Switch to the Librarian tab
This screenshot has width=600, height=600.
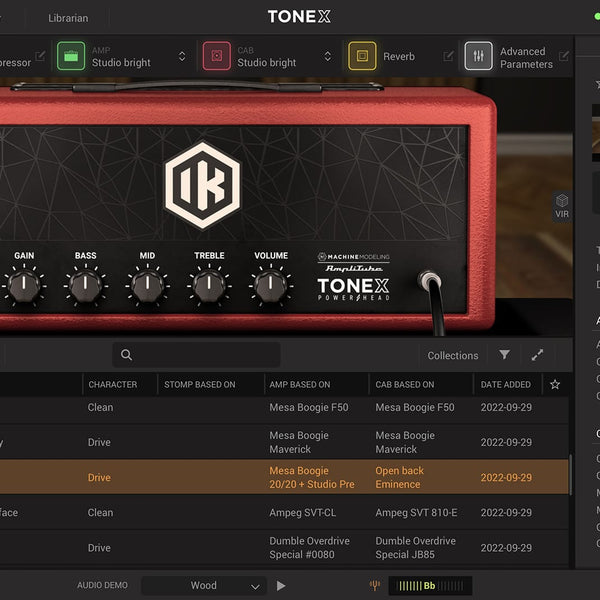click(68, 18)
